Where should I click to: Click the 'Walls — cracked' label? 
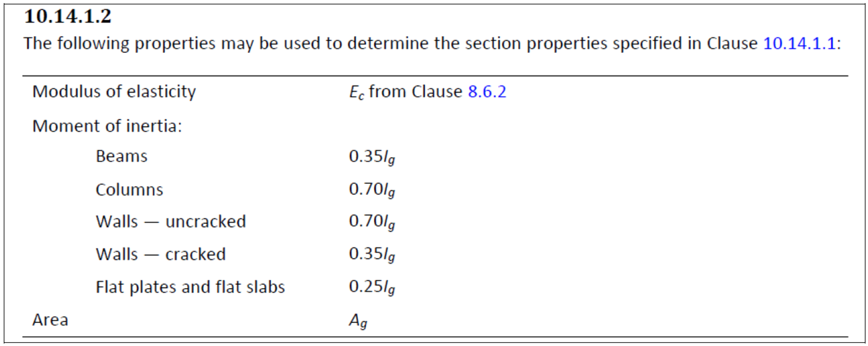[160, 255]
